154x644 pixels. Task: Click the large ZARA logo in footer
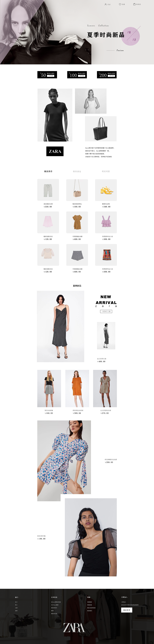coord(74,627)
